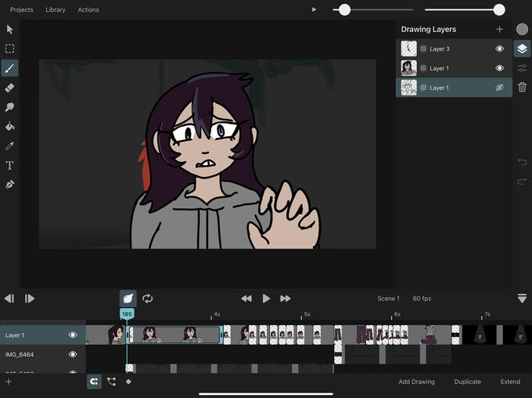
Task: Open brush settings sliders panel
Action: coord(522,68)
